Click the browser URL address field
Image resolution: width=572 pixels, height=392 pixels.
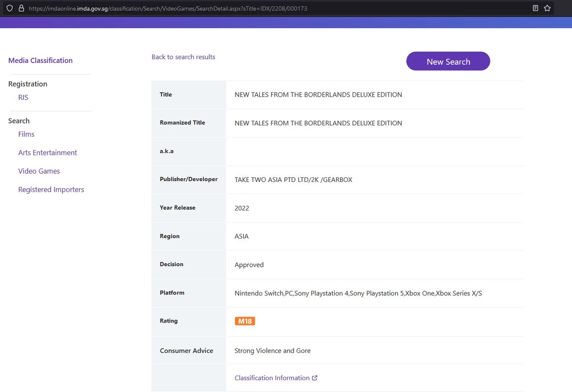click(x=276, y=8)
